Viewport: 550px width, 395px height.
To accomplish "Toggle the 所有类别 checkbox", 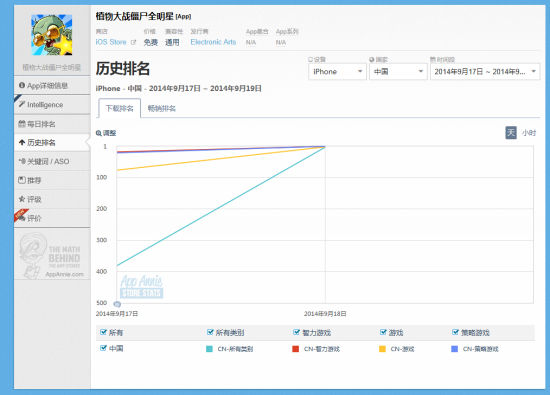I will point(210,332).
